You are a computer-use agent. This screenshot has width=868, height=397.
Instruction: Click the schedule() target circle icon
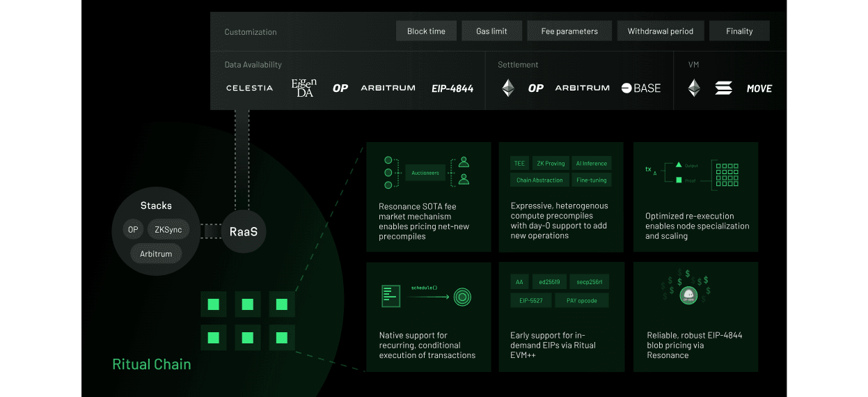463,297
